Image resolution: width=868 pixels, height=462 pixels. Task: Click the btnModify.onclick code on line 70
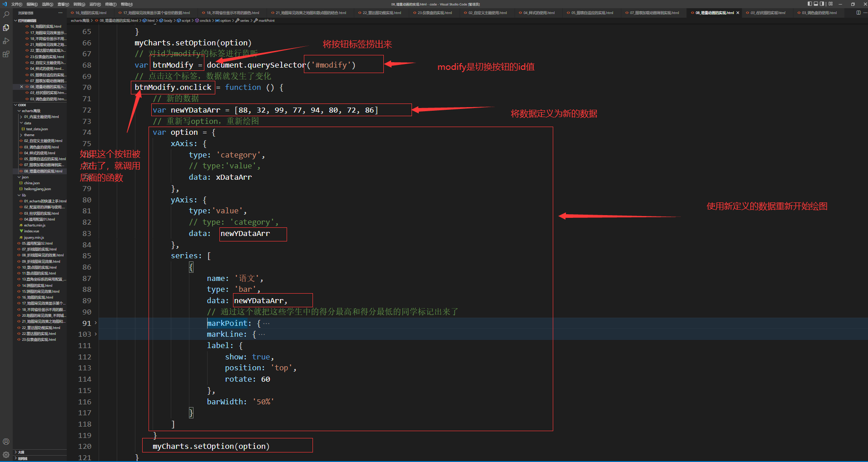pyautogui.click(x=173, y=87)
